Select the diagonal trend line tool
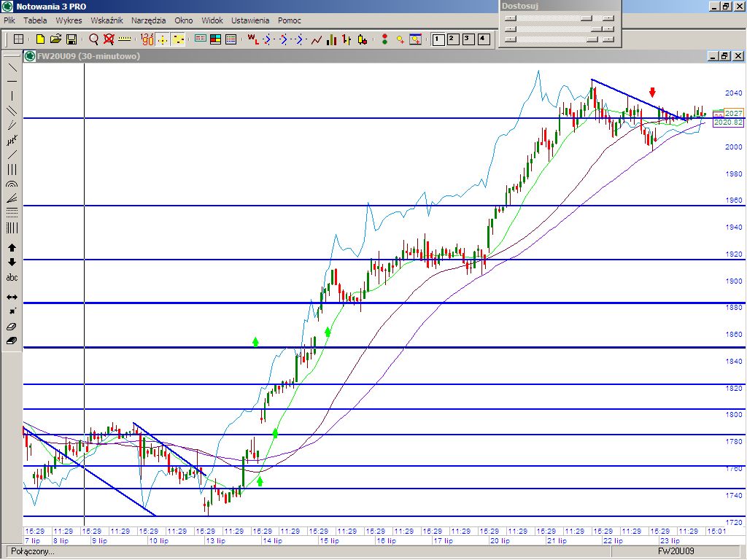Screen dimensions: 747x560 click(12, 68)
